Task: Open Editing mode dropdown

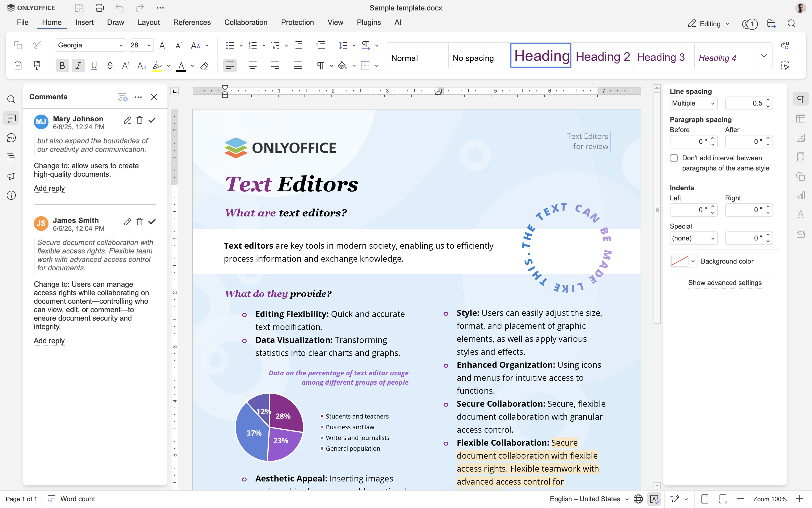Action: (709, 24)
